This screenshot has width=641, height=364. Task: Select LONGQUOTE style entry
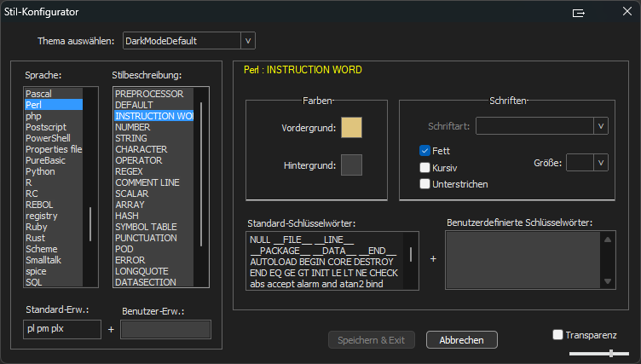pyautogui.click(x=153, y=271)
